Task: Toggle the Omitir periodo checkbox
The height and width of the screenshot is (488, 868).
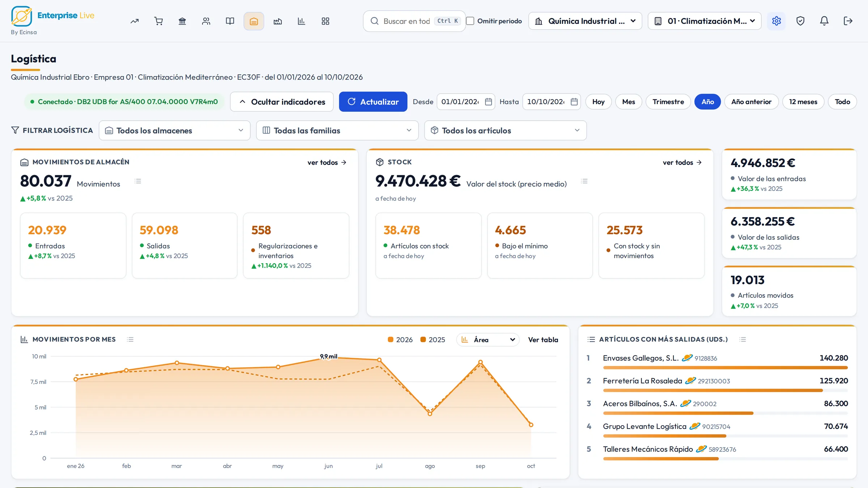Action: (x=470, y=21)
